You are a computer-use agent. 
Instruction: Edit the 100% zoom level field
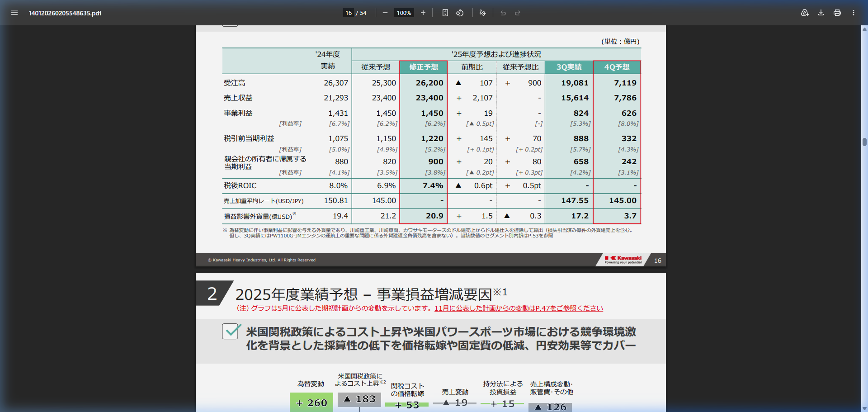404,13
